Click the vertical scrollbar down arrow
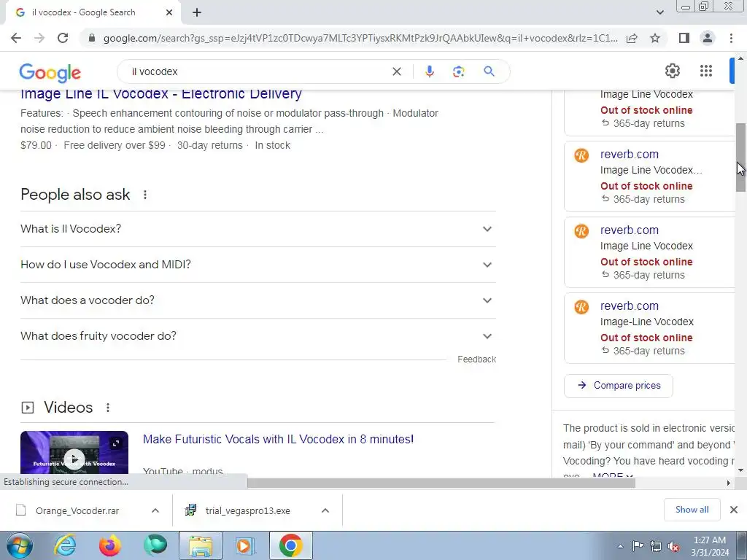The image size is (747, 560). (x=740, y=470)
